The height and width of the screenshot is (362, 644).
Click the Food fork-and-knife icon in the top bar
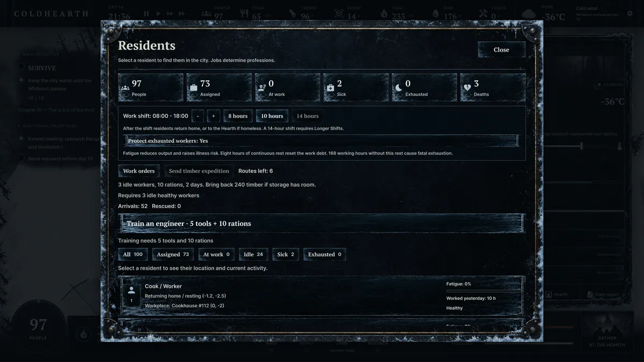(x=244, y=14)
